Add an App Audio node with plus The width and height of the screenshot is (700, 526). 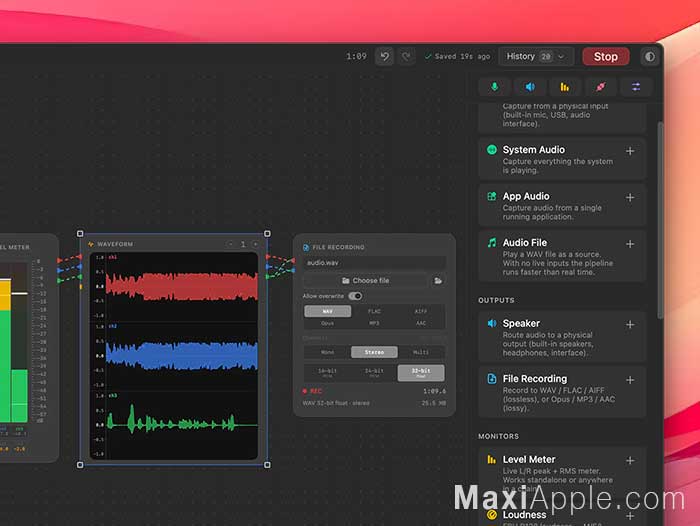click(630, 197)
